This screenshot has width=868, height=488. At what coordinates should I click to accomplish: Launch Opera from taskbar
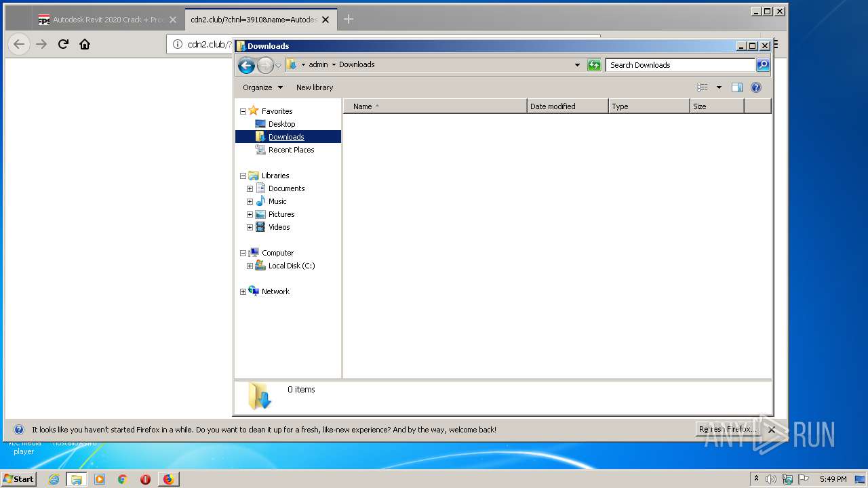pos(145,479)
